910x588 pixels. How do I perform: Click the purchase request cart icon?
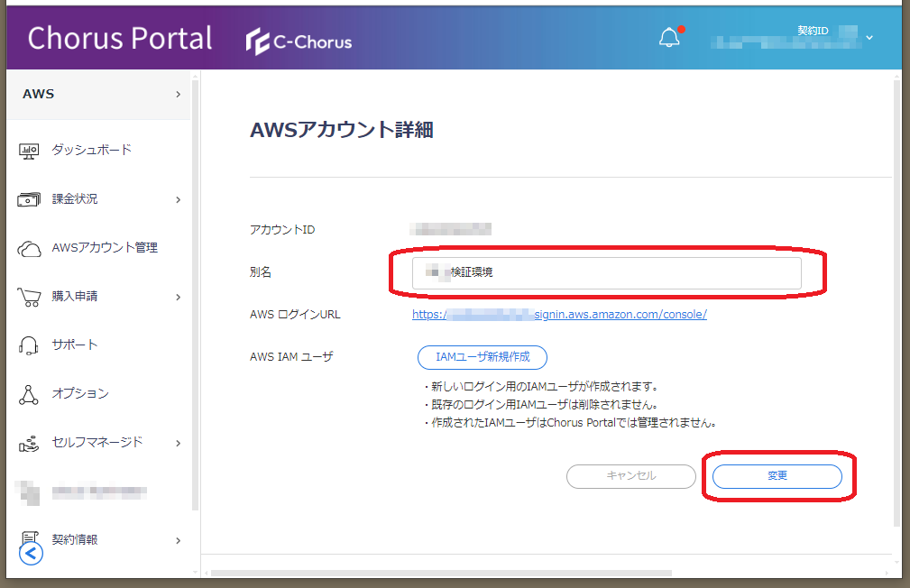click(29, 297)
